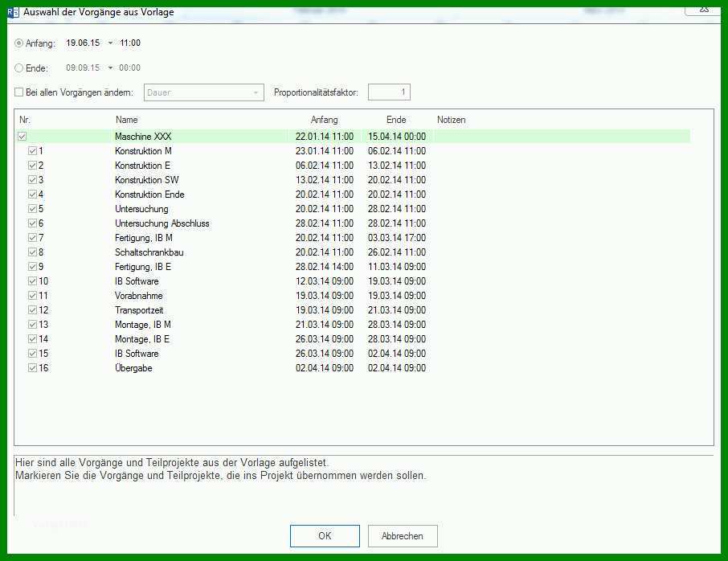Click the Ende column header

pos(396,120)
